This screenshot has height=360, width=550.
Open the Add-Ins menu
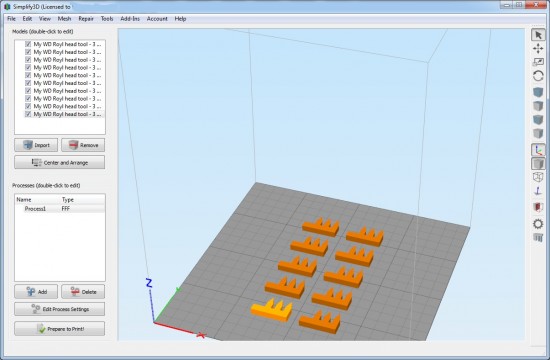coord(130,19)
